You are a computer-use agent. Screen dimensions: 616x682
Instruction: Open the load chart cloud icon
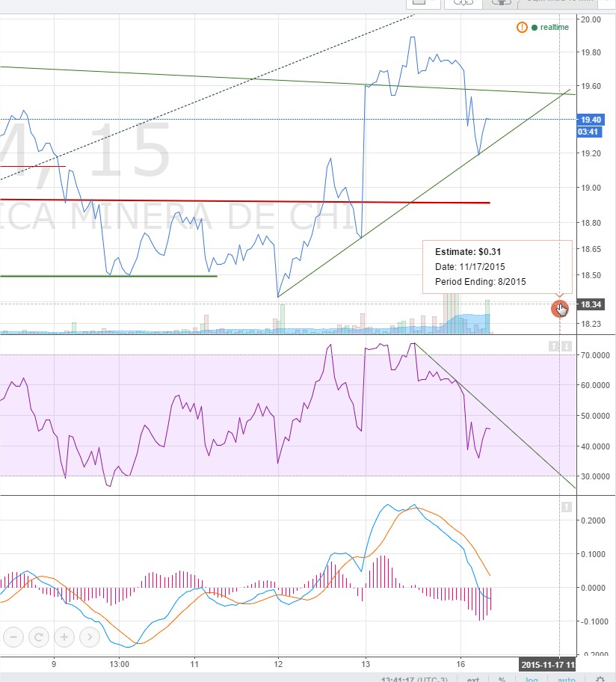pyautogui.click(x=463, y=2)
